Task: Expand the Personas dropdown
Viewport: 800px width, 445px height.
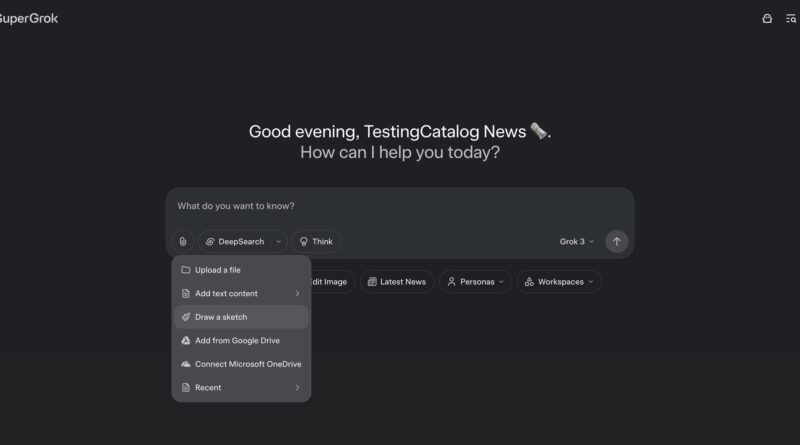Action: click(x=475, y=282)
